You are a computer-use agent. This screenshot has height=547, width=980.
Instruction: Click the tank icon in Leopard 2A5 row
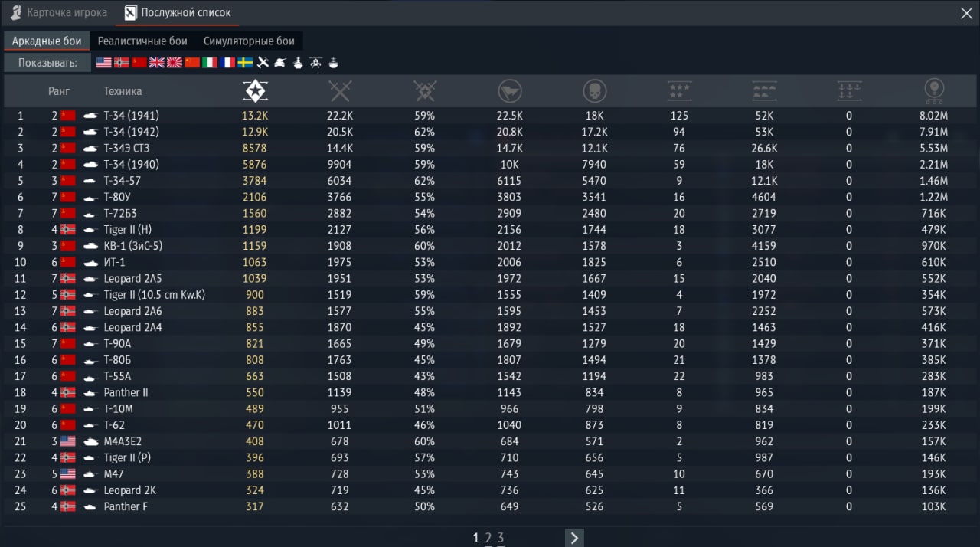90,279
